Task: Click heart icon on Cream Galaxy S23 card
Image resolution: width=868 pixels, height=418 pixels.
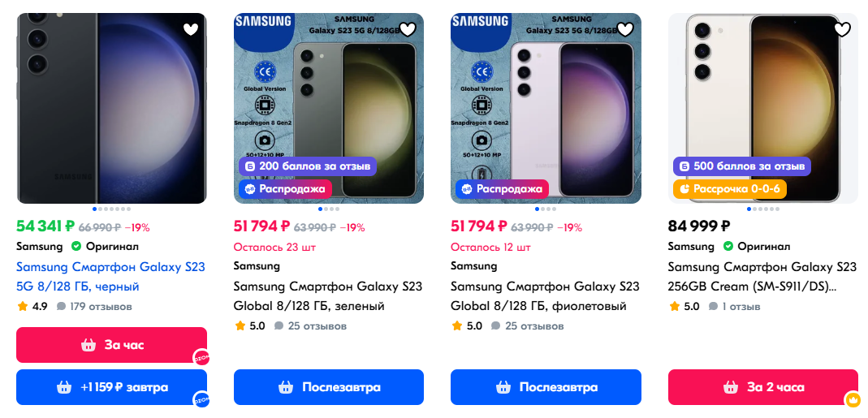Action: click(x=842, y=30)
